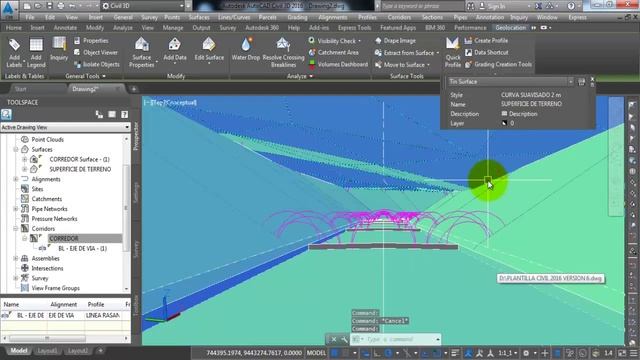Image resolution: width=640 pixels, height=360 pixels.
Task: Click the annotation scale 1:1 in status bar
Action: (507, 353)
